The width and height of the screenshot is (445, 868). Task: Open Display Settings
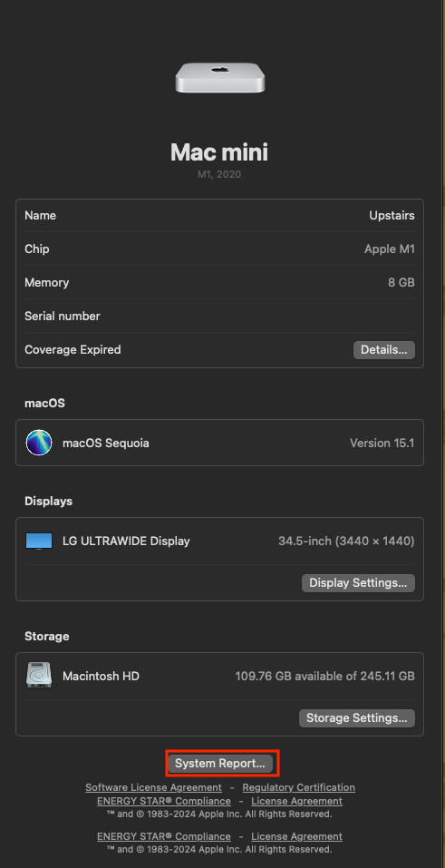[358, 583]
